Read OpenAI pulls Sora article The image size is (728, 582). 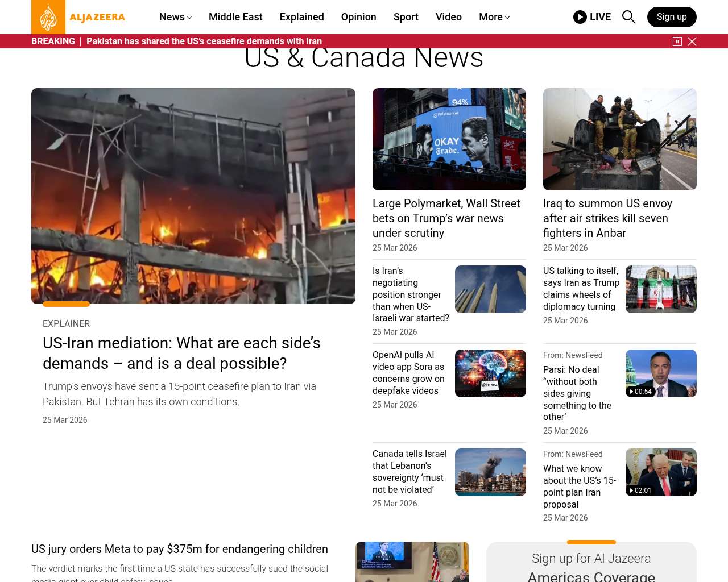[x=408, y=373]
